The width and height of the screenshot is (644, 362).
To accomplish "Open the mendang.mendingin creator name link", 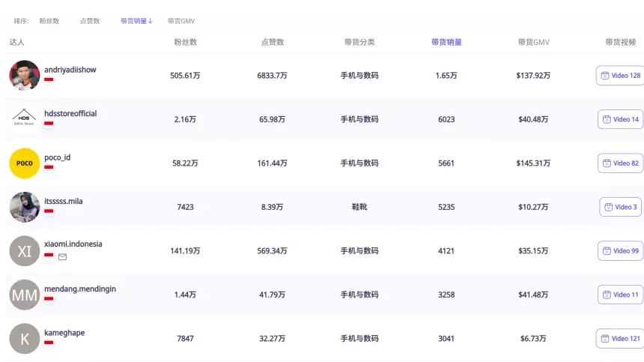I will (80, 289).
